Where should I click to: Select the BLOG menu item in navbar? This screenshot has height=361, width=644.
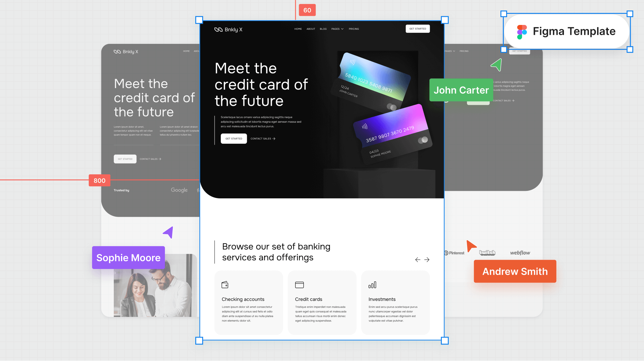pyautogui.click(x=323, y=29)
